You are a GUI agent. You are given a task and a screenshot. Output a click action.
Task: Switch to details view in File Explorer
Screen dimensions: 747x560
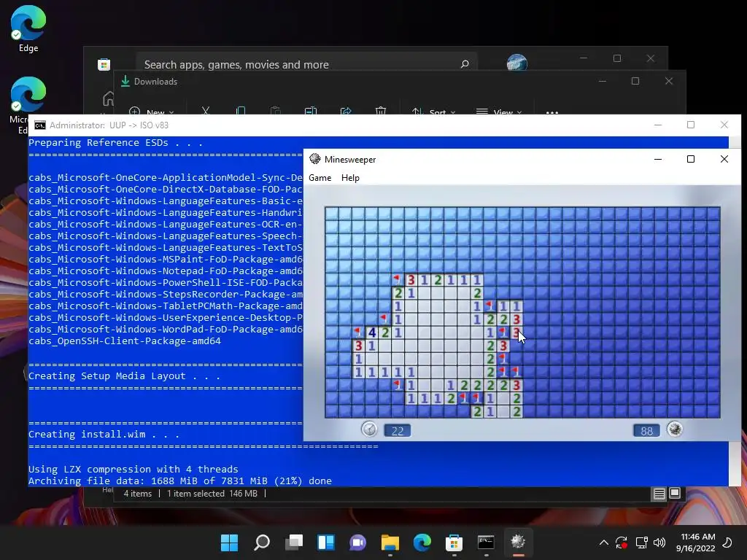[659, 494]
